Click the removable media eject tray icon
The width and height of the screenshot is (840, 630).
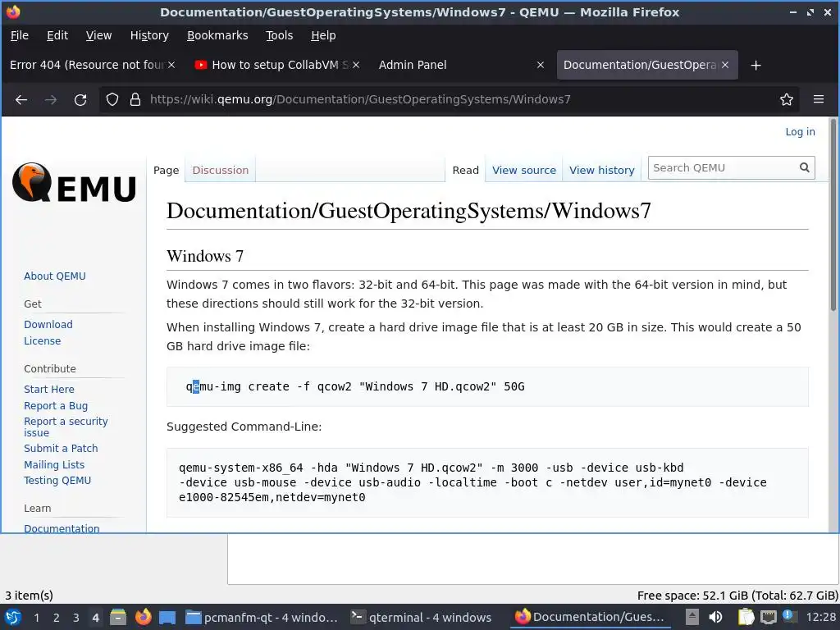(x=692, y=618)
